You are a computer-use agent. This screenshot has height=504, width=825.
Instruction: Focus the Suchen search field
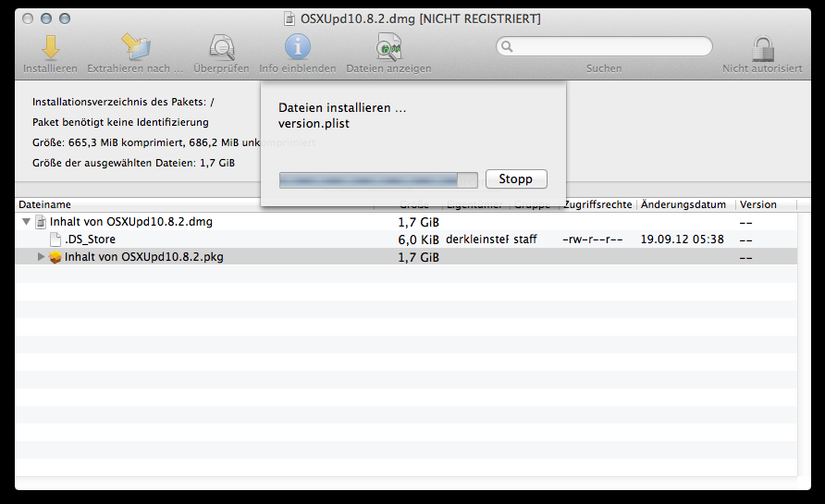tap(604, 46)
